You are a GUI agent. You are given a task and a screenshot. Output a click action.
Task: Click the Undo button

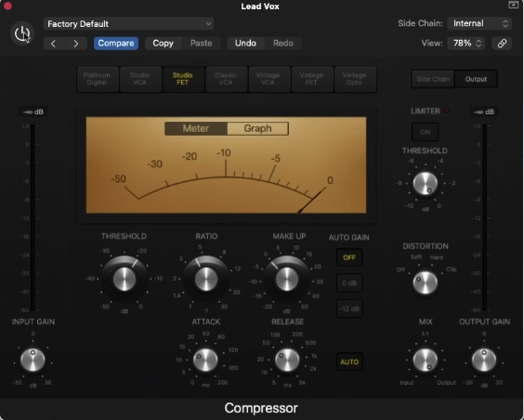click(245, 43)
